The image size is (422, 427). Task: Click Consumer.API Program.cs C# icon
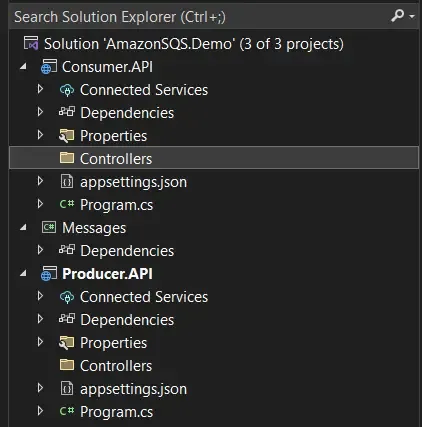[x=67, y=204]
